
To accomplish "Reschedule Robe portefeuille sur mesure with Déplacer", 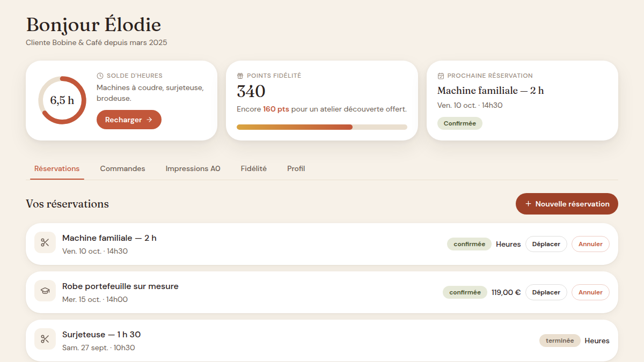I will (x=546, y=292).
